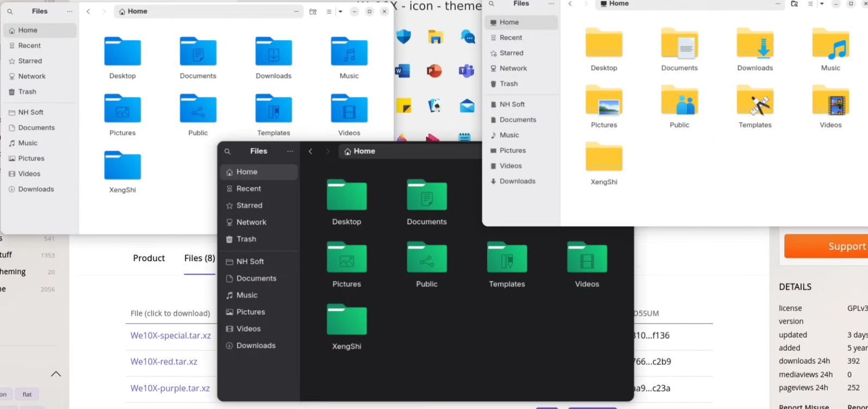Image resolution: width=868 pixels, height=409 pixels.
Task: Click the Microsoft Word icon in the preview
Action: click(402, 71)
